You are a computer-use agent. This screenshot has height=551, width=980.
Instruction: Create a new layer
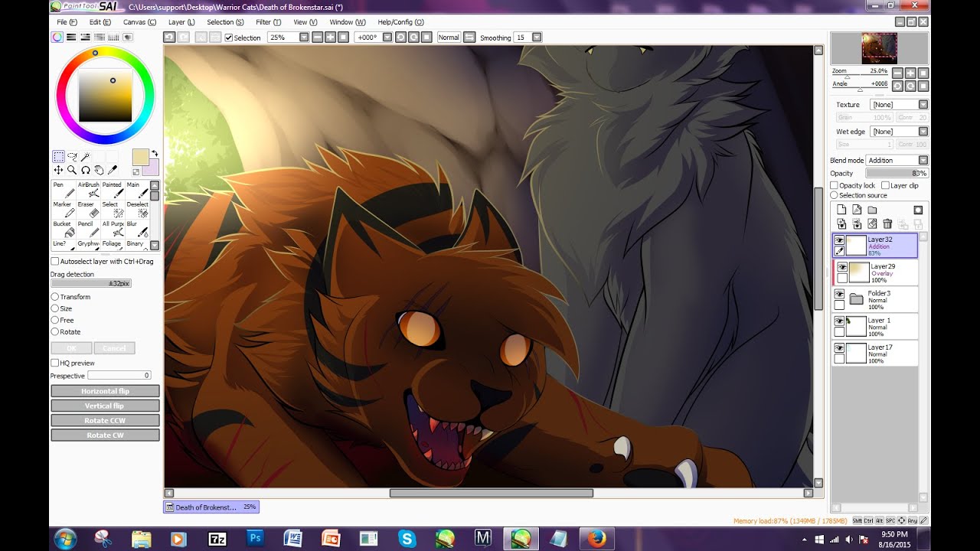(x=841, y=210)
